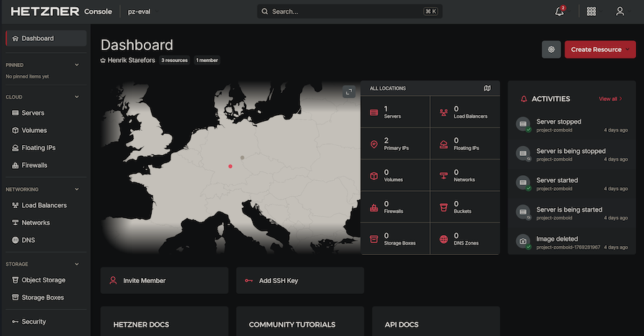Click the Hetzner Console logo
This screenshot has width=644, height=336.
(x=62, y=11)
